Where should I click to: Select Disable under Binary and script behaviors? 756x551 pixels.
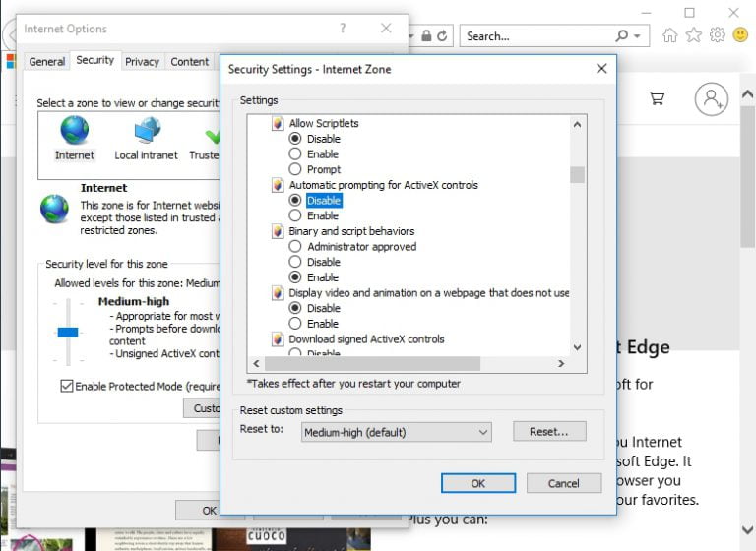pos(295,262)
